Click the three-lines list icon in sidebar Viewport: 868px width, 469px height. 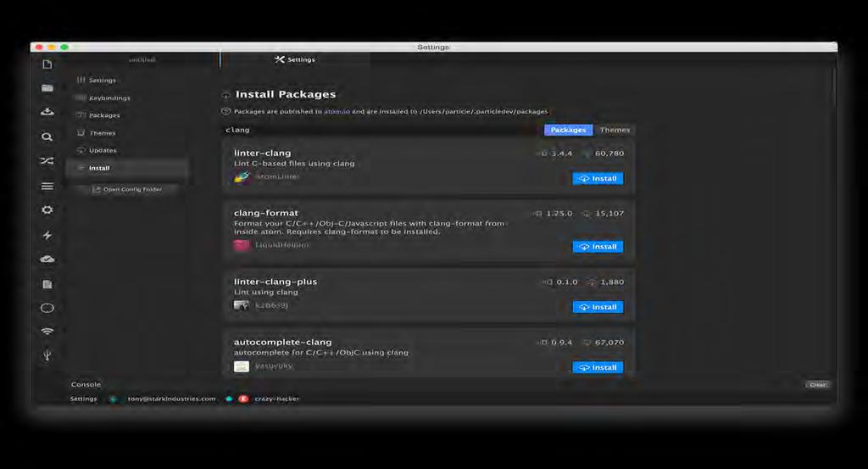(47, 186)
